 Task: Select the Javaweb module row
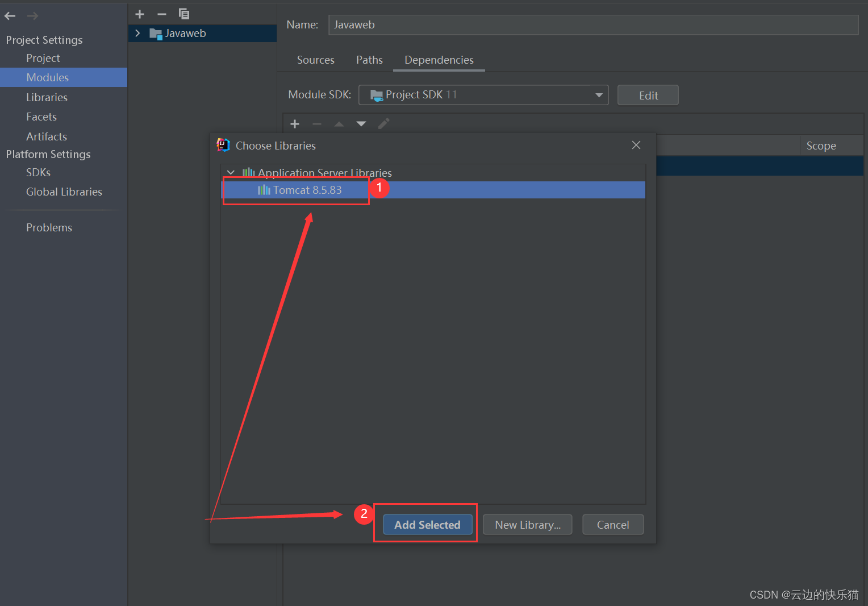pos(202,34)
